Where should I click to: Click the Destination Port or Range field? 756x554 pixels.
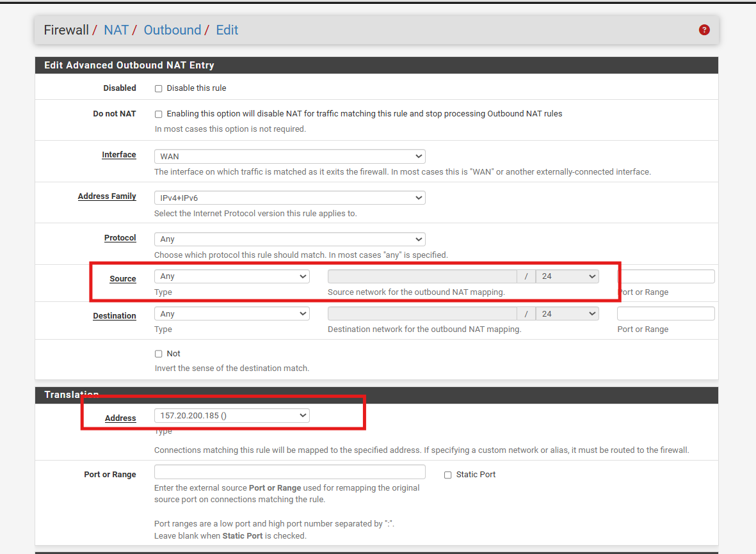point(666,314)
